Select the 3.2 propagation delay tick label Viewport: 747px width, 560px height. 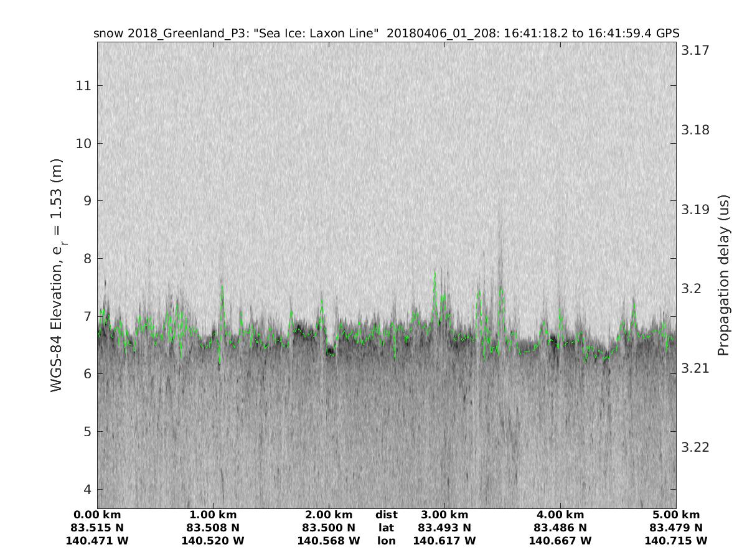tap(692, 289)
